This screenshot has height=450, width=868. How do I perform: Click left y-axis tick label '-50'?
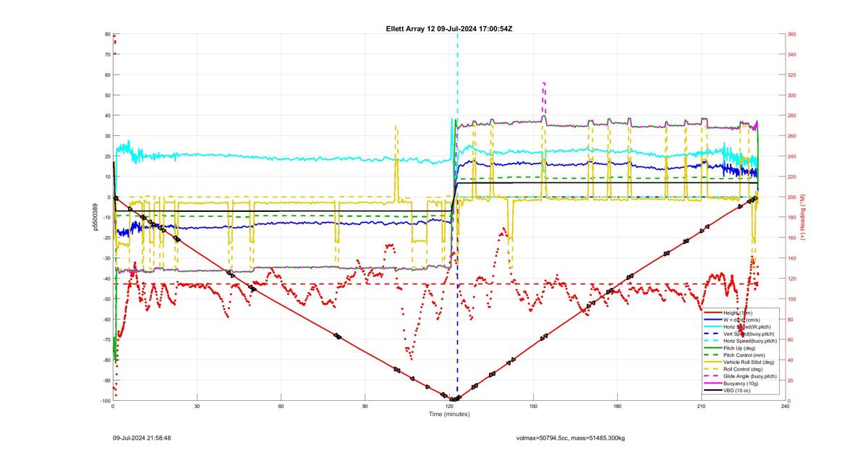click(x=105, y=299)
